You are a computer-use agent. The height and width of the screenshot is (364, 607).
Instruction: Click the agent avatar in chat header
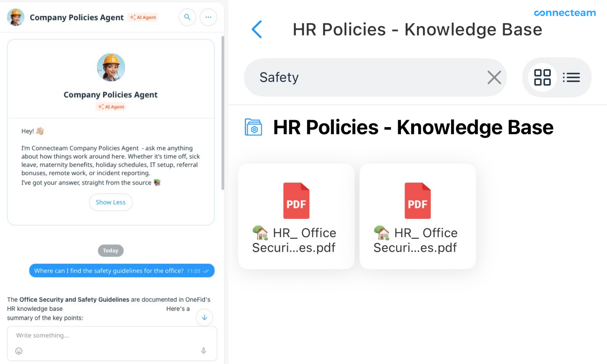click(16, 17)
